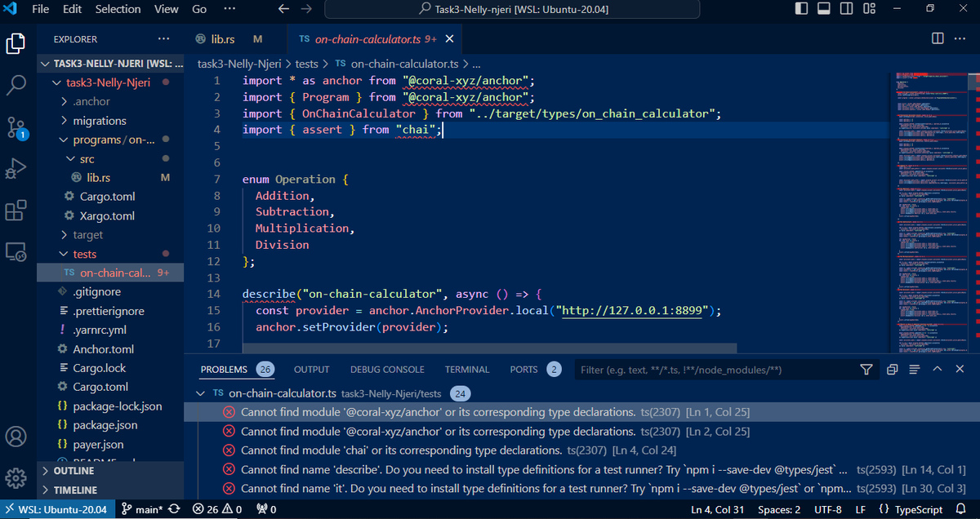The image size is (980, 519).
Task: Toggle the panel visibility
Action: pos(823,7)
